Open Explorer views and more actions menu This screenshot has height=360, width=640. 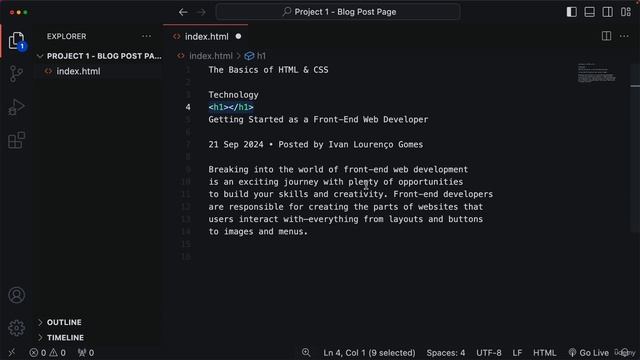pos(147,36)
